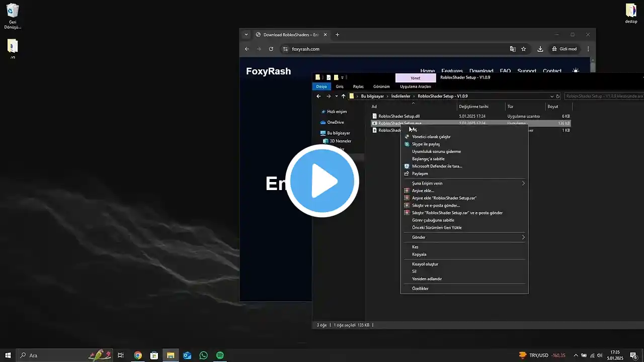
Task: Open Chrome downloads icon
Action: tap(540, 49)
